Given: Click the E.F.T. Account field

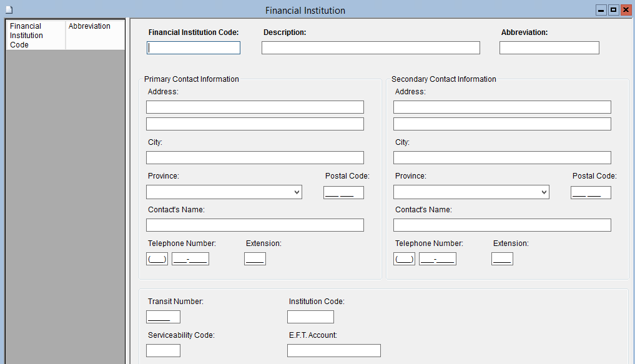Looking at the screenshot, I should pyautogui.click(x=333, y=351).
